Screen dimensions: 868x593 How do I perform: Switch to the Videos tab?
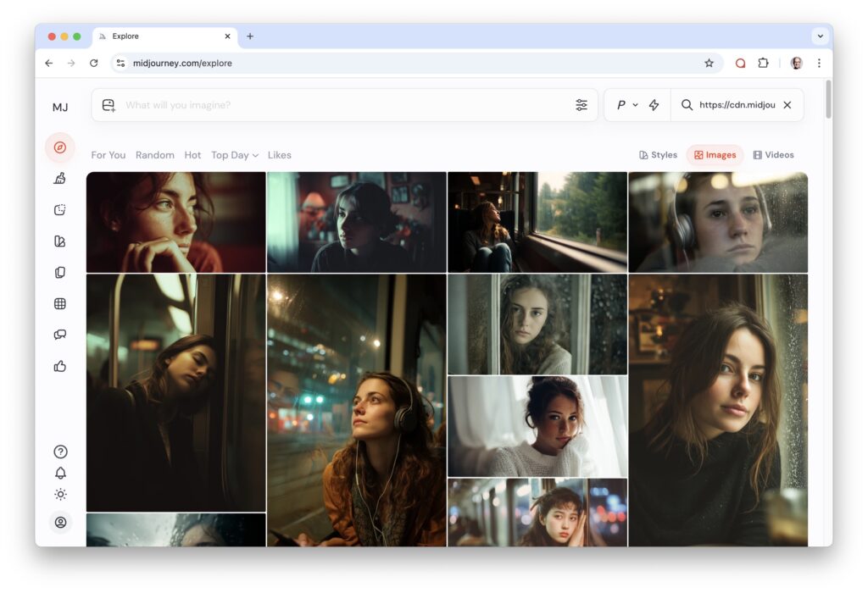tap(773, 155)
